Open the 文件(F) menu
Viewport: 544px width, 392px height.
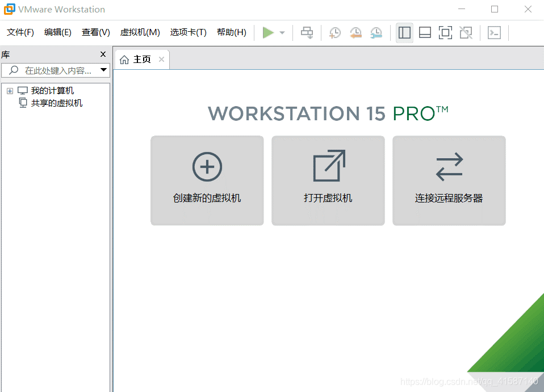(20, 32)
